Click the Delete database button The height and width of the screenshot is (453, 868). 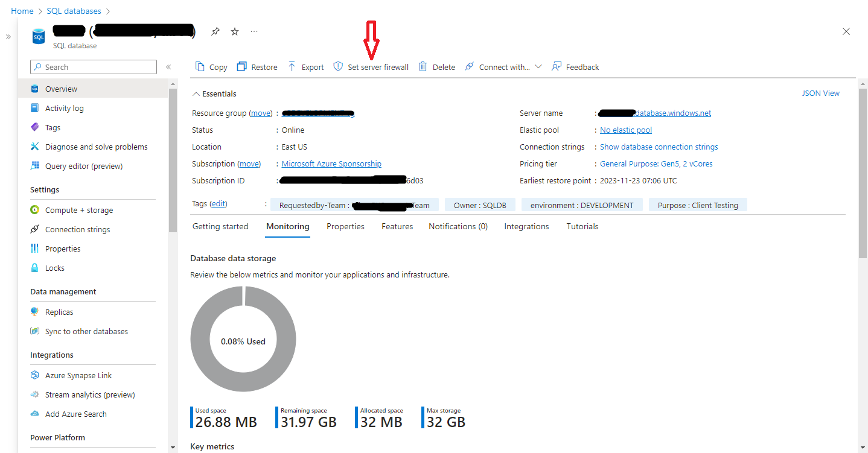(437, 67)
